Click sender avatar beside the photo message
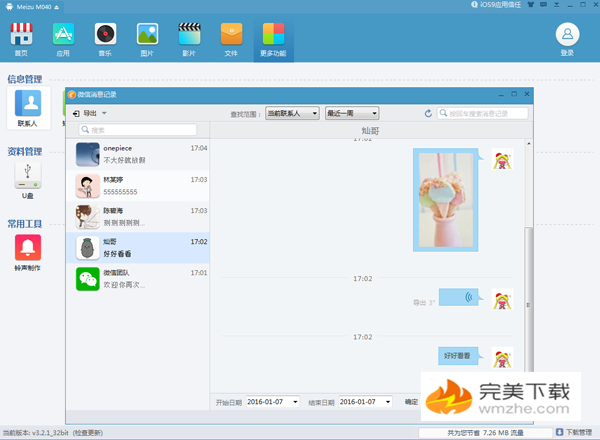 [x=502, y=161]
